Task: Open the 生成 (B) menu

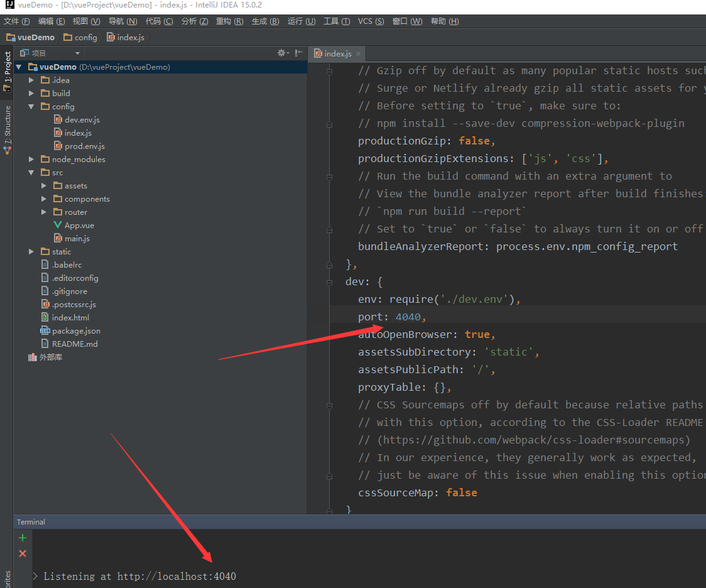Action: tap(265, 21)
